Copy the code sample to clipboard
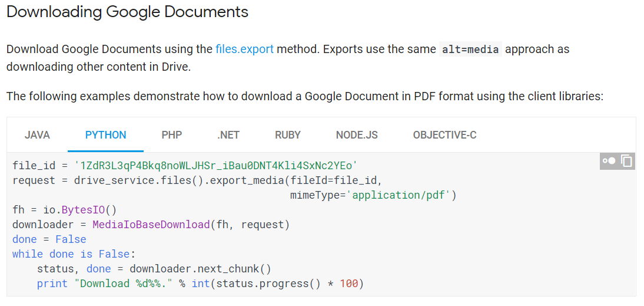The width and height of the screenshot is (644, 306). 627,161
